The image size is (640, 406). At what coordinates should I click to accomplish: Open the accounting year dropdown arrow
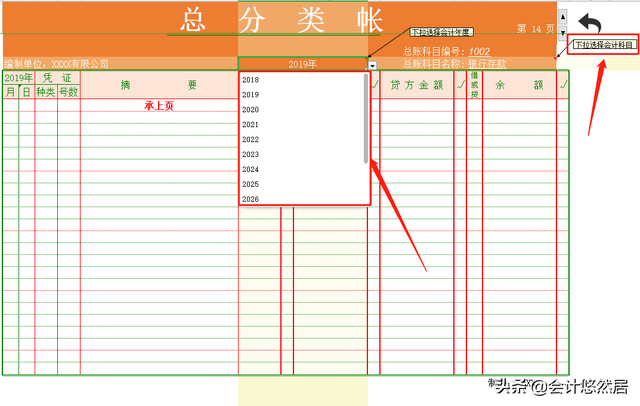point(372,65)
